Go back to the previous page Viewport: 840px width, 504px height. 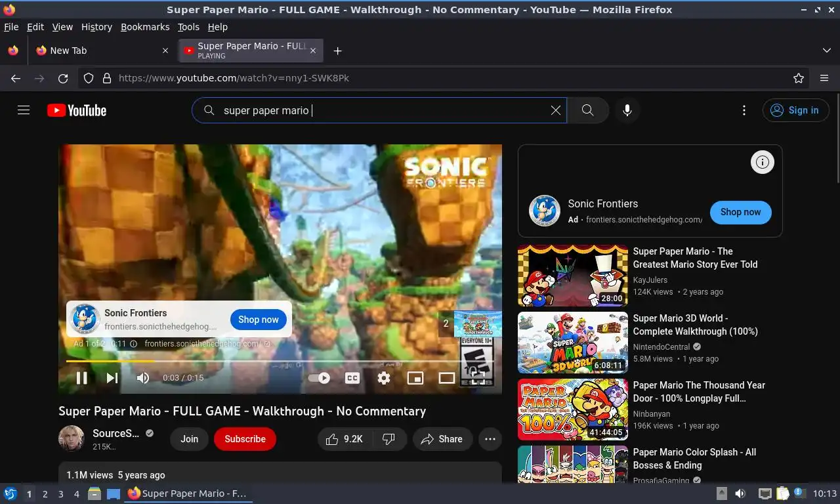click(x=16, y=78)
